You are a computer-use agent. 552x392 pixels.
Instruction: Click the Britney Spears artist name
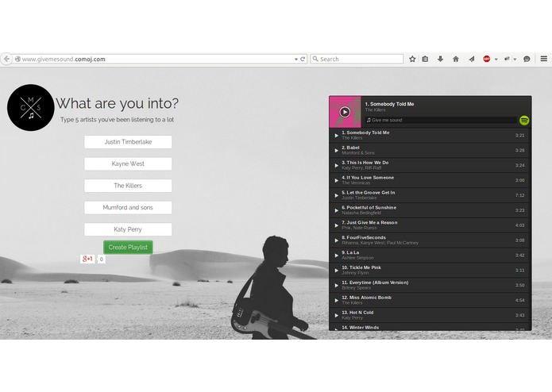coord(357,287)
